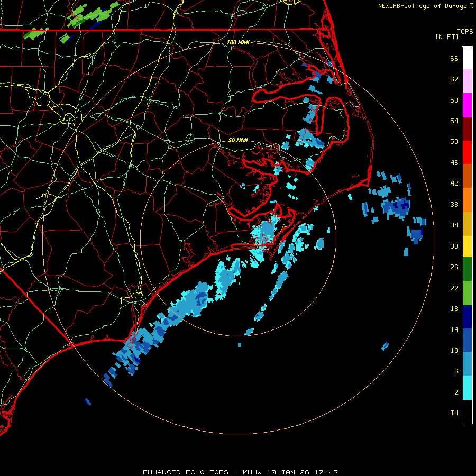Click the "10 JAN 26" date in caption
476x476 pixels.
(288, 472)
